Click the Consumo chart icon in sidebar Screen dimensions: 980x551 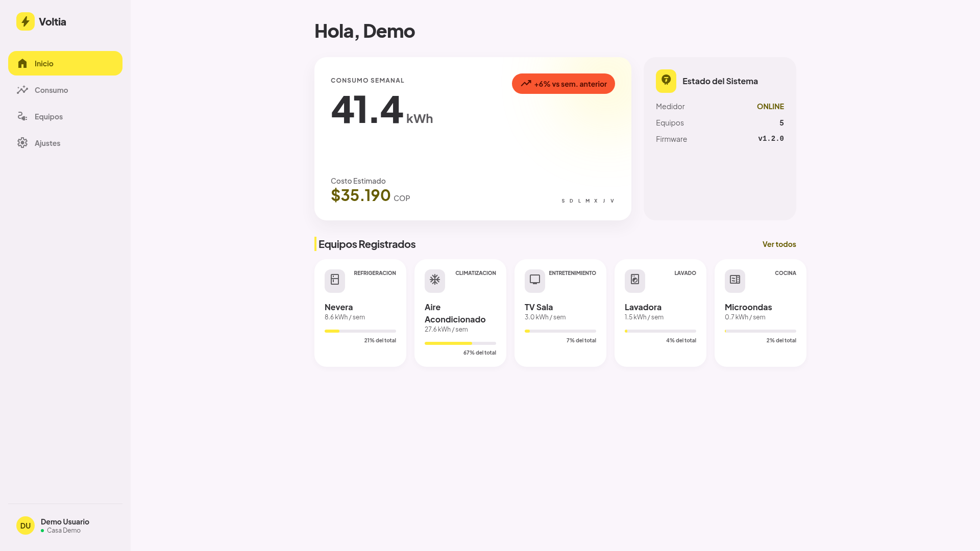(x=22, y=90)
